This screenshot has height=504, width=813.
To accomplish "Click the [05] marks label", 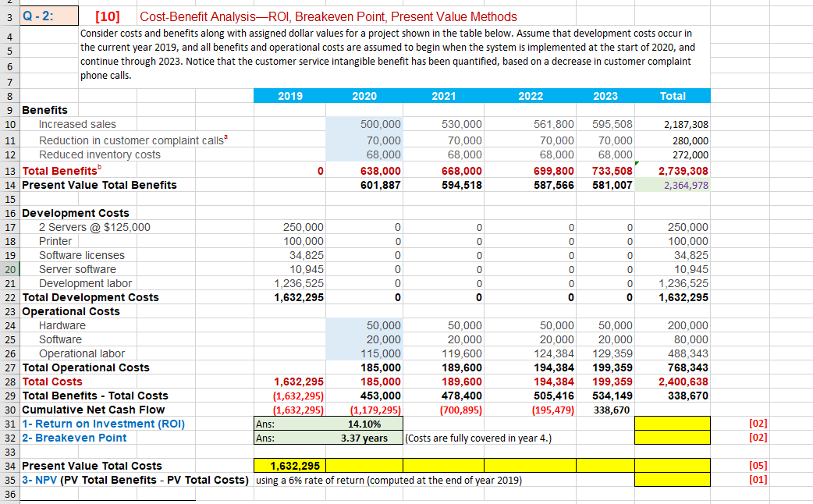I will [758, 466].
